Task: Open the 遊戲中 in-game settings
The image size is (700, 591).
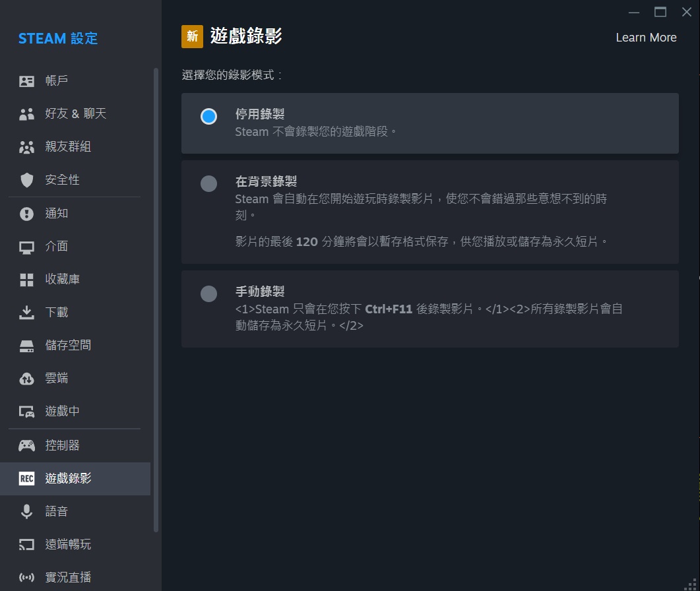Action: point(62,412)
